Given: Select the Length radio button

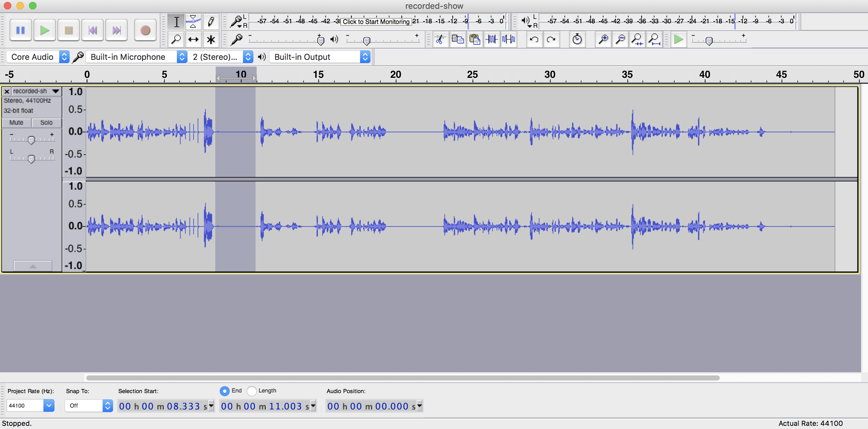Looking at the screenshot, I should pos(252,391).
